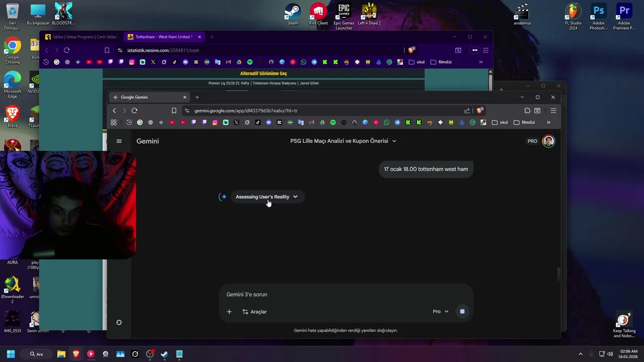This screenshot has height=362, width=644.
Task: Open Araçlar tools menu in prompt box
Action: 255,312
